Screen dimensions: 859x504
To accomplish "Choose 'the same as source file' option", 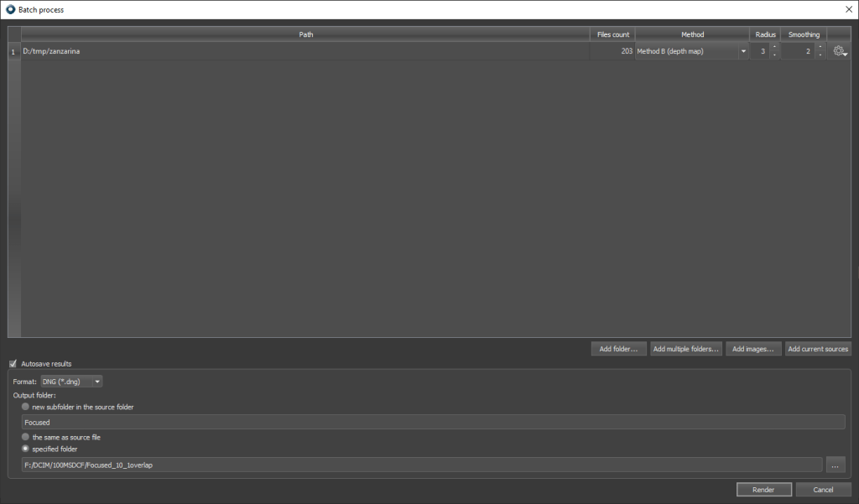I will [x=26, y=437].
